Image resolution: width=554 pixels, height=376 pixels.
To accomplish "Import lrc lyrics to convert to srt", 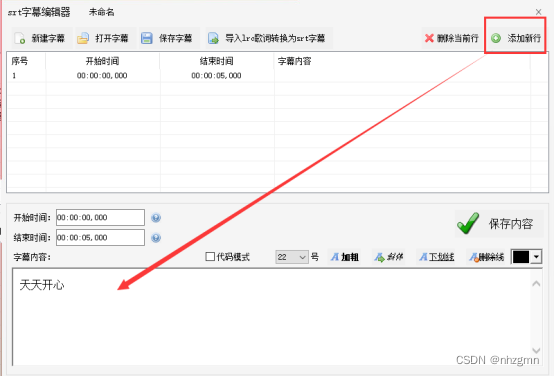I will tap(268, 38).
